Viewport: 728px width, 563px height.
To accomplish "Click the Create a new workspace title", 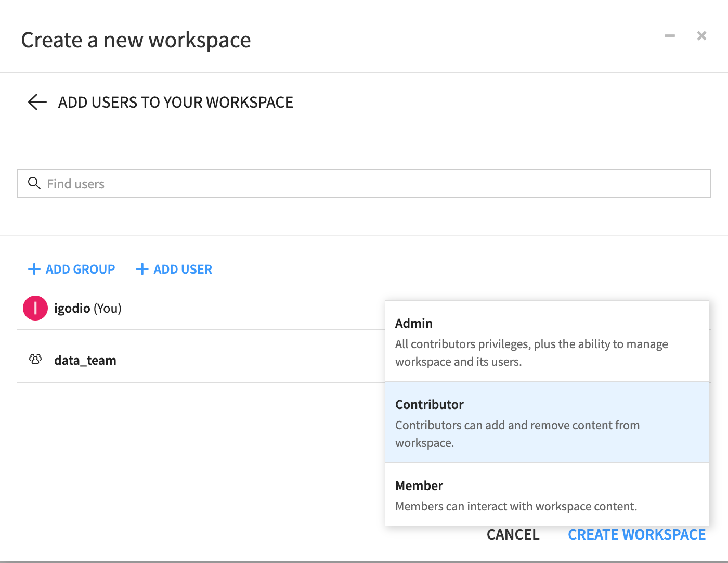I will pyautogui.click(x=136, y=40).
